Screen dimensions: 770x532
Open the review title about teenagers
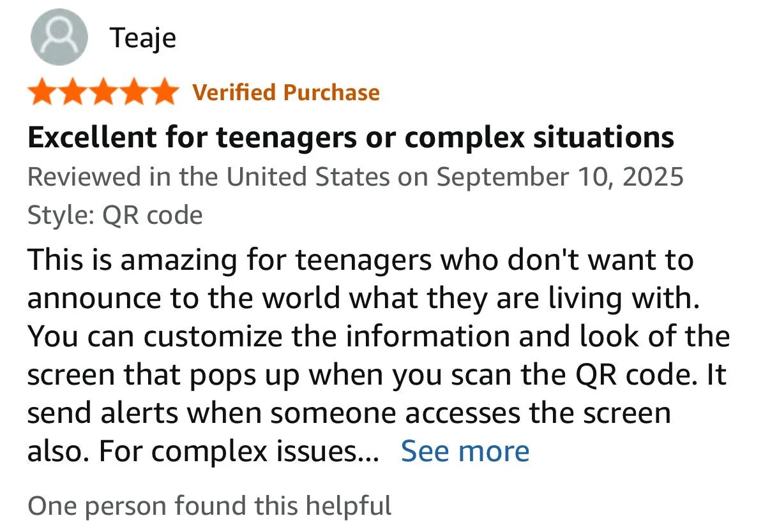tap(351, 137)
